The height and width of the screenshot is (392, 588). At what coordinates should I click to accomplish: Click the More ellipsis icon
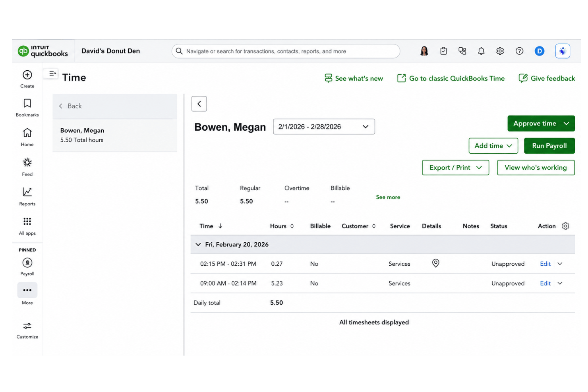pos(27,290)
